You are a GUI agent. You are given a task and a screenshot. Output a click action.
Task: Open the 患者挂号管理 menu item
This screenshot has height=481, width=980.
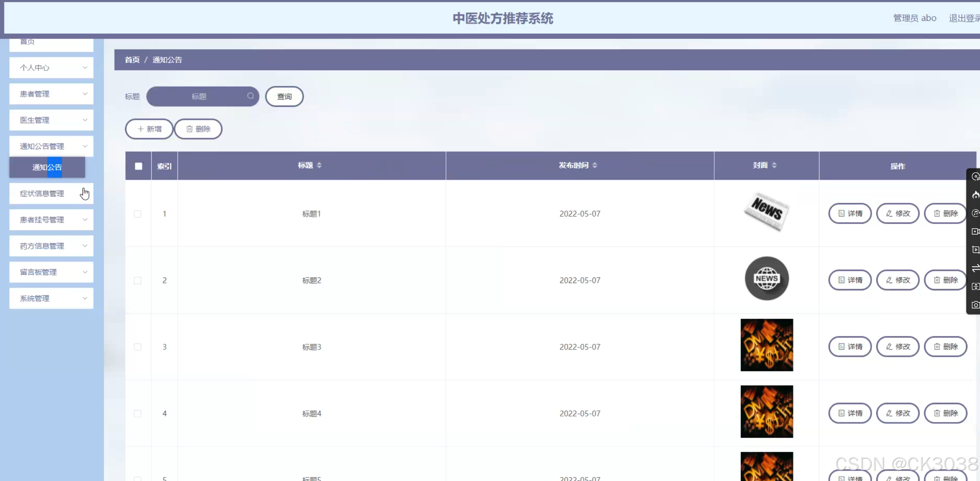point(51,220)
